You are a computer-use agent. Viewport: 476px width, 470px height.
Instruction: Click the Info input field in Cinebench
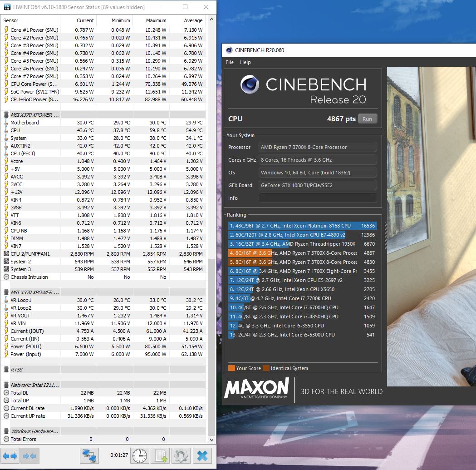tap(318, 198)
